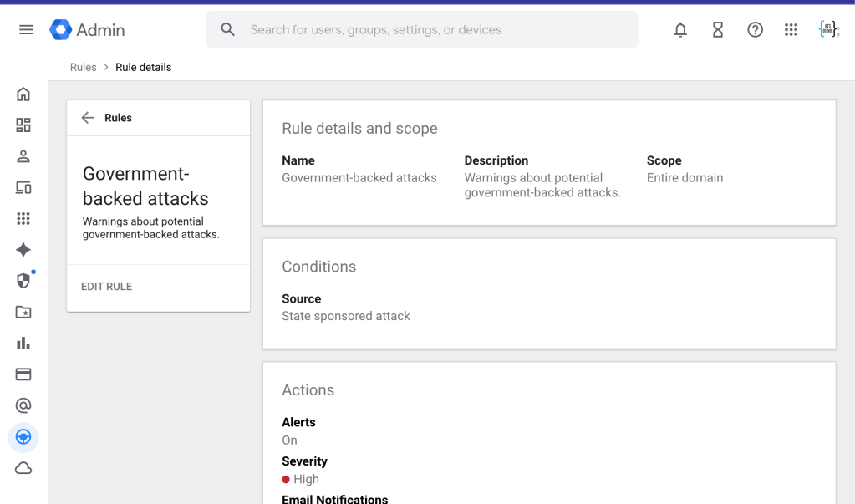The image size is (855, 504).
Task: Click the back arrow next to Rules
Action: point(87,118)
